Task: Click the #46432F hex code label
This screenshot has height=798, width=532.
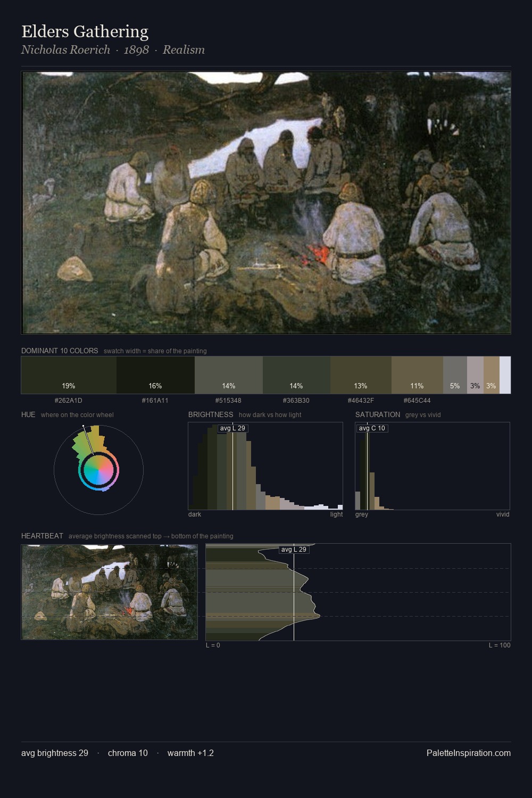Action: 361,401
